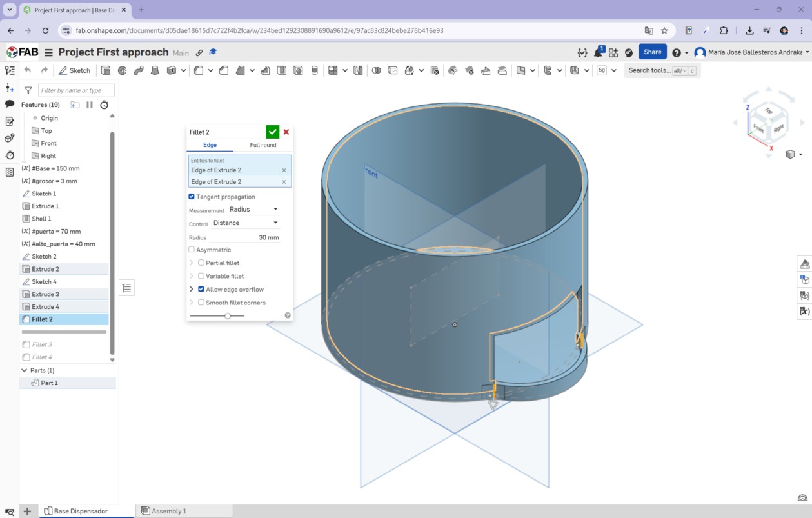
Task: Click the Sweep tool icon
Action: point(138,70)
